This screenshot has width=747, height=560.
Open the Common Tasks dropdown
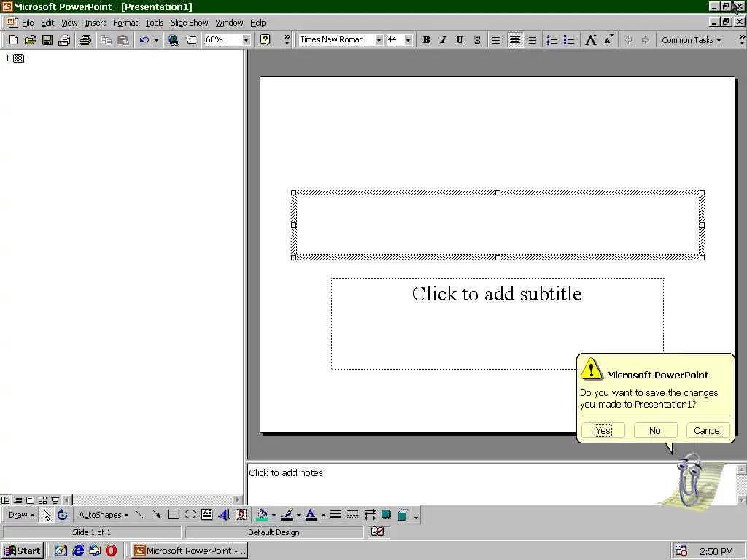point(691,40)
